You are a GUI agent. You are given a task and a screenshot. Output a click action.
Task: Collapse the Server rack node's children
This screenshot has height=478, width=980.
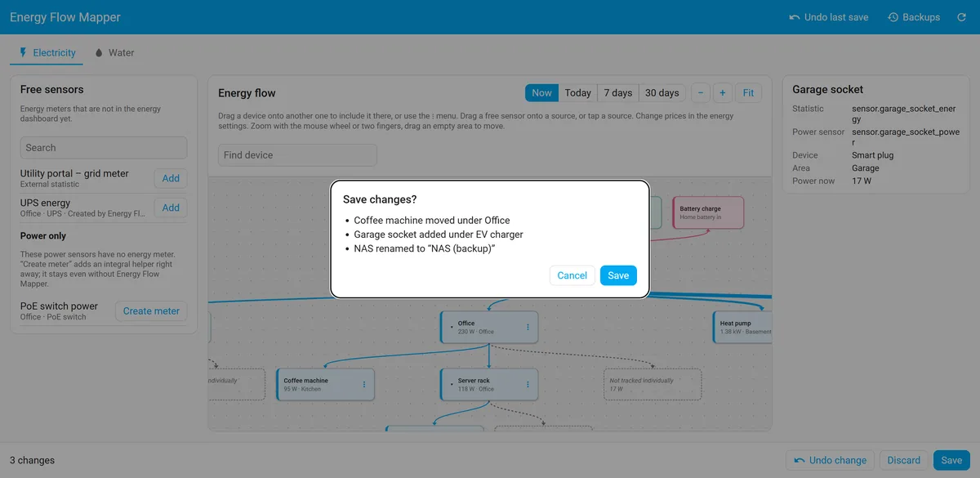(x=452, y=384)
